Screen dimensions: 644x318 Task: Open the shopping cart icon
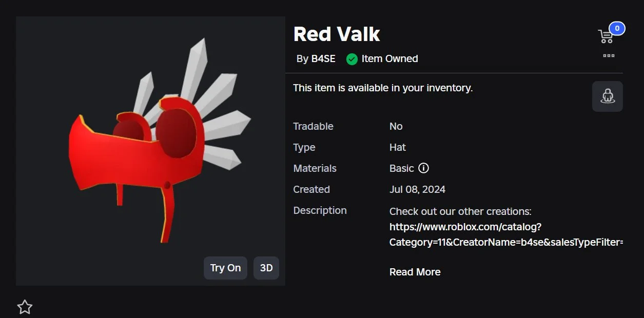[x=606, y=36]
